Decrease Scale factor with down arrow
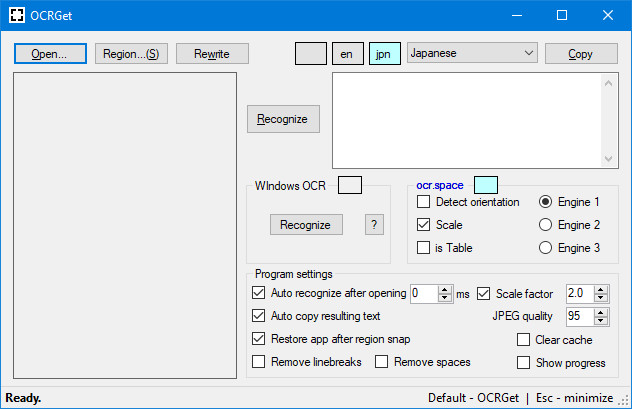 point(601,298)
